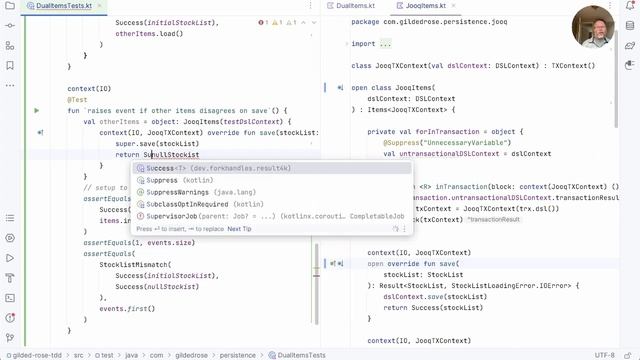
Task: Click persistence breadcrumb
Action: point(238,355)
